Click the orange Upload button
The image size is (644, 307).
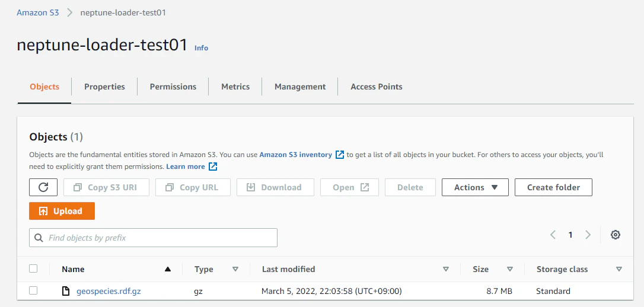(62, 211)
